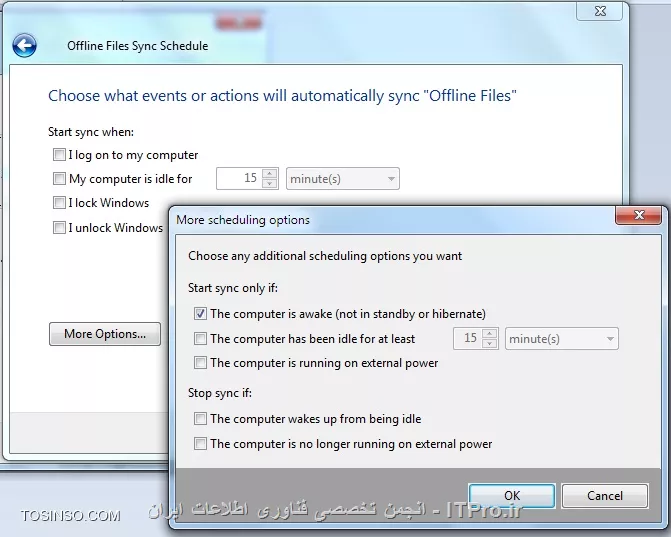The height and width of the screenshot is (537, 671).
Task: Enable 'The computer wakes up from being idle'
Action: click(x=200, y=418)
